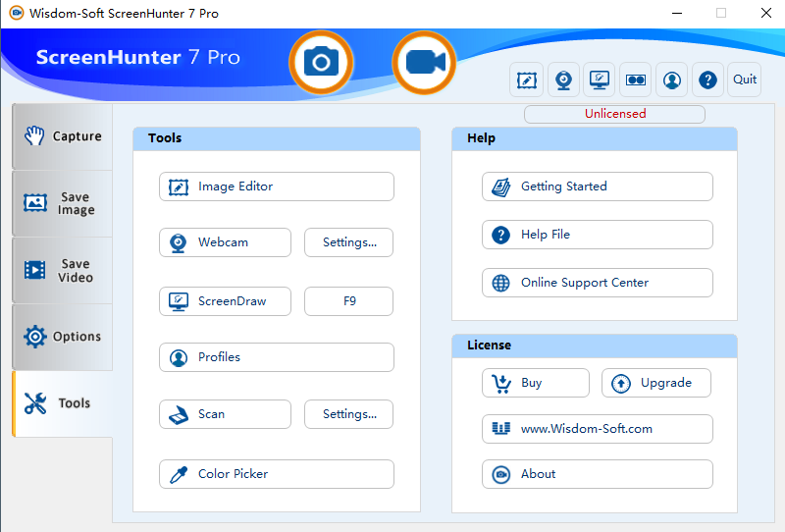This screenshot has height=532, width=785.
Task: Click Buy in the License panel
Action: 536,383
